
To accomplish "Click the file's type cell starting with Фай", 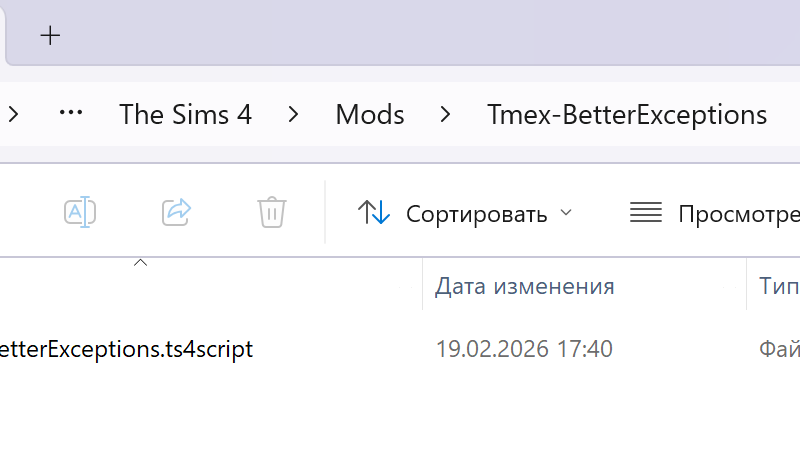I will point(778,349).
